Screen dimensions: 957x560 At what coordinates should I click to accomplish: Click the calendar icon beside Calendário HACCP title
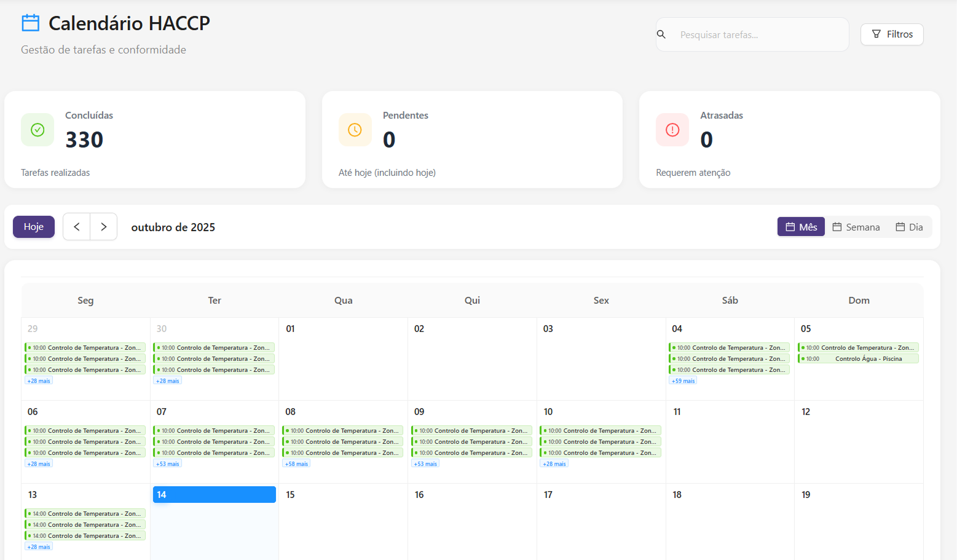(x=30, y=23)
